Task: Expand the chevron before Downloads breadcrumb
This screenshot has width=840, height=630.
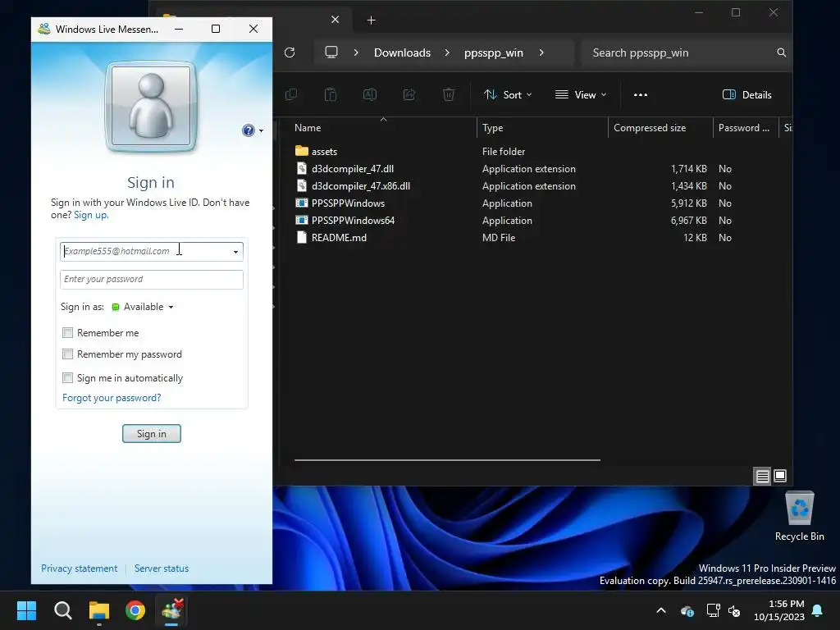Action: 356,52
